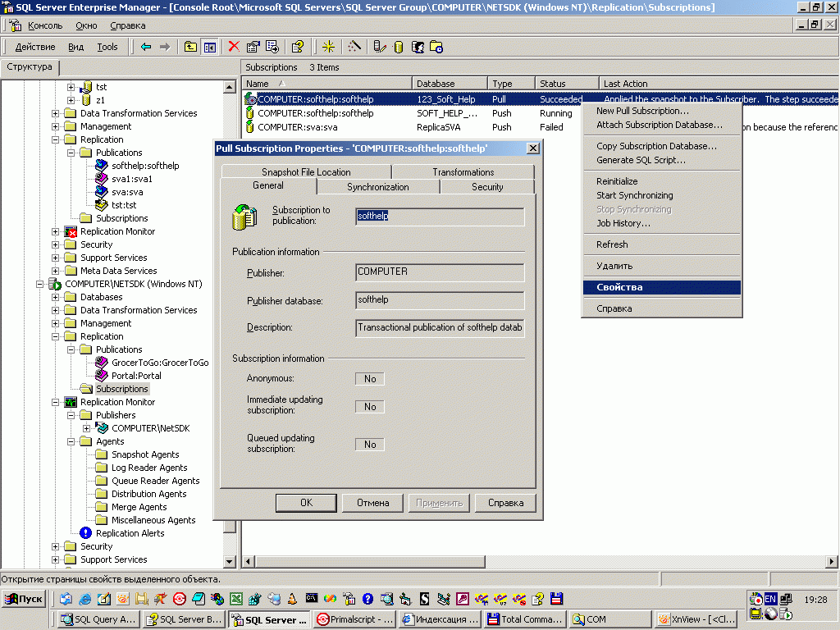Image resolution: width=840 pixels, height=630 pixels.
Task: Click the Run a Wizard wand icon
Action: pyautogui.click(x=354, y=47)
